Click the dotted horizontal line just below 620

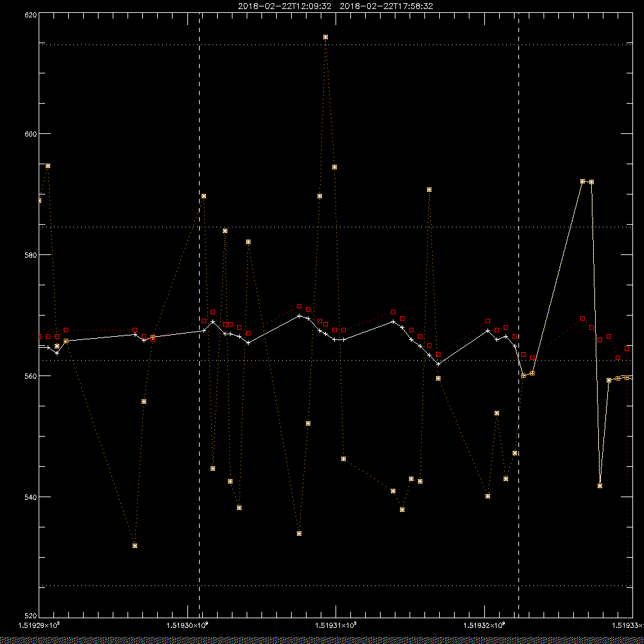pos(336,44)
